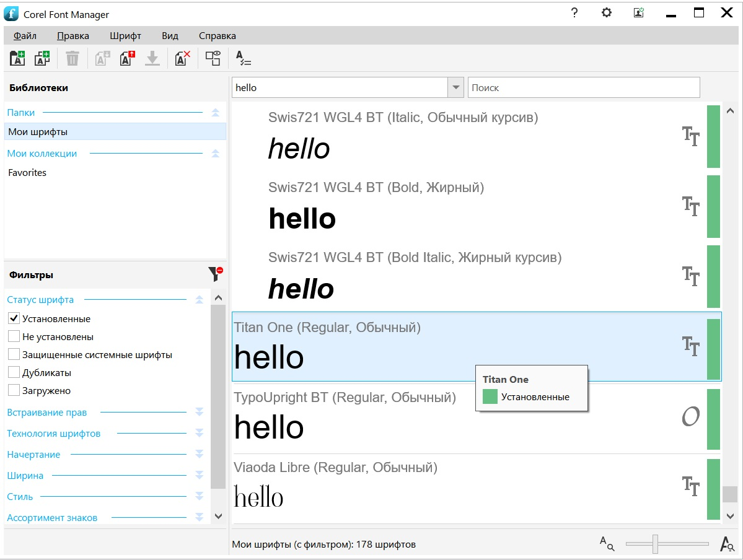The height and width of the screenshot is (560, 743).
Task: Open the preview text dropdown arrow
Action: tap(455, 87)
